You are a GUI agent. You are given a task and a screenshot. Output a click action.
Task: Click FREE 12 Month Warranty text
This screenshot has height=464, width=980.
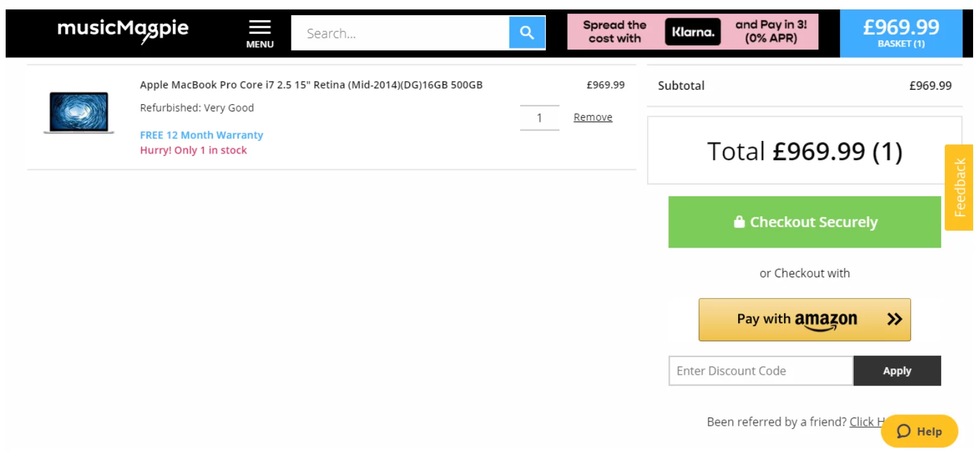pos(202,135)
